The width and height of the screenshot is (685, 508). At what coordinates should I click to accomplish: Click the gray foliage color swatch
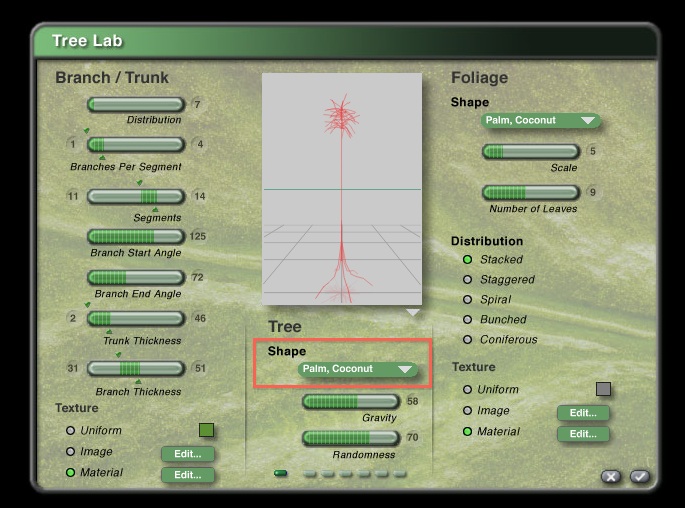click(x=603, y=389)
